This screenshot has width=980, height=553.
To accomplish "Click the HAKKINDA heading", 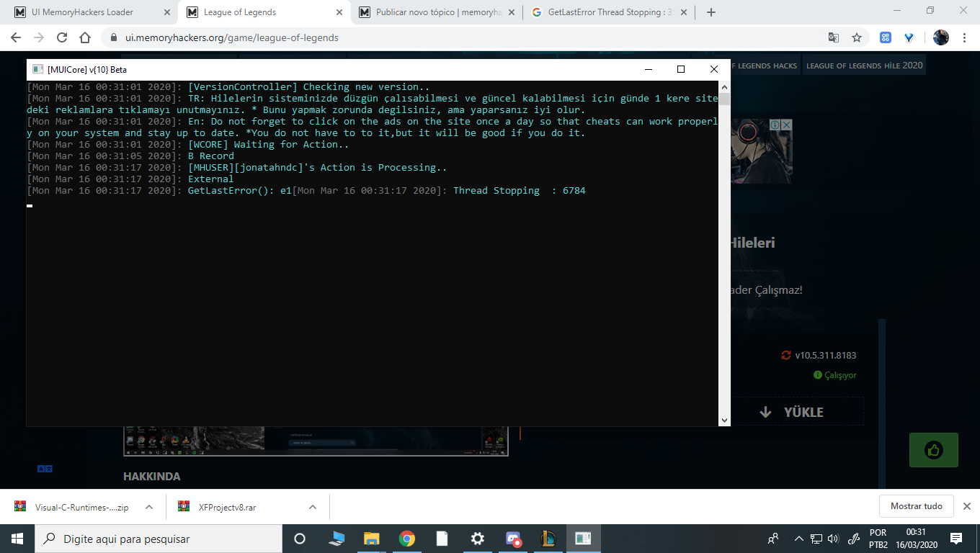I will tap(152, 477).
